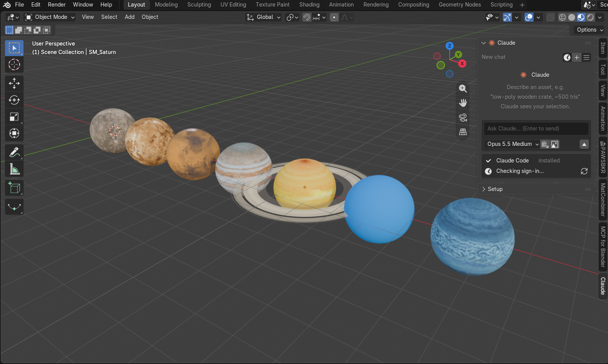Open the viewport shading options dropdown arrow
Image resolution: width=608 pixels, height=364 pixels.
[x=600, y=17]
